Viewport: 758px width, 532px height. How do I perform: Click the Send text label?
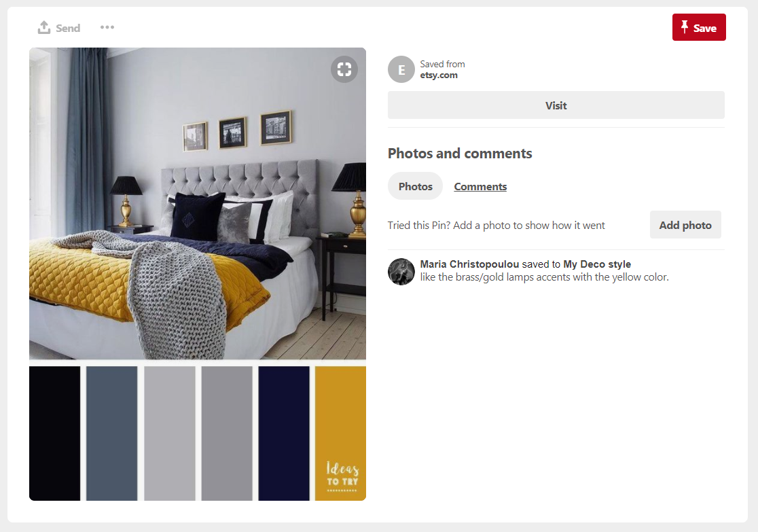[68, 28]
